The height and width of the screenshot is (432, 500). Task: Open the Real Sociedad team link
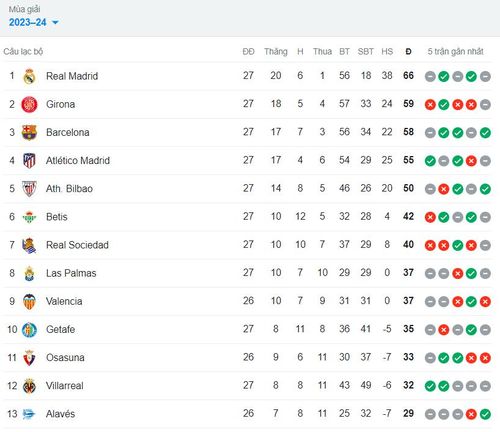77,245
